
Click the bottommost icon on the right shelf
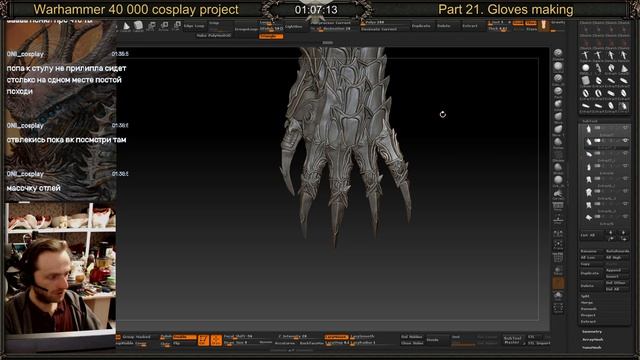(x=558, y=308)
